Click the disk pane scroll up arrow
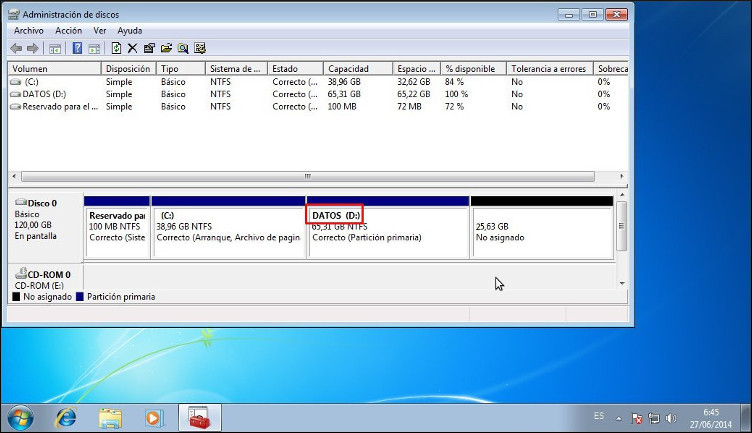This screenshot has width=752, height=433. point(622,195)
